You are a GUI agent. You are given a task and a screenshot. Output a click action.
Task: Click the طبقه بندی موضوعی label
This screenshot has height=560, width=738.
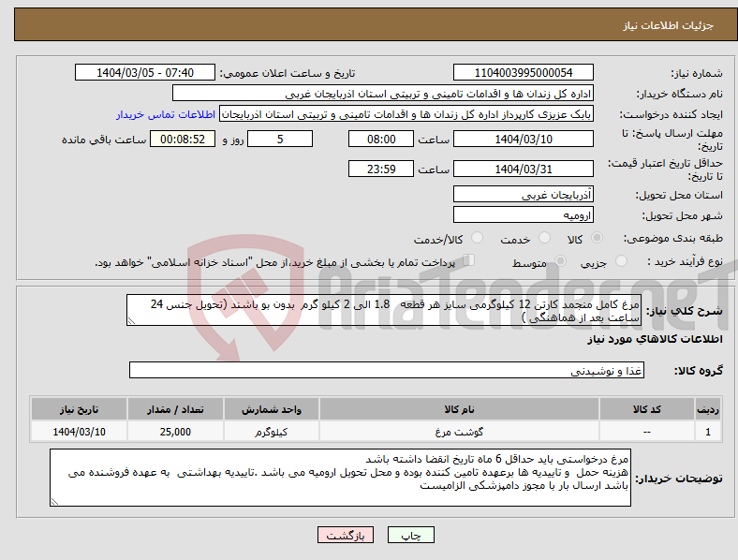tap(673, 239)
